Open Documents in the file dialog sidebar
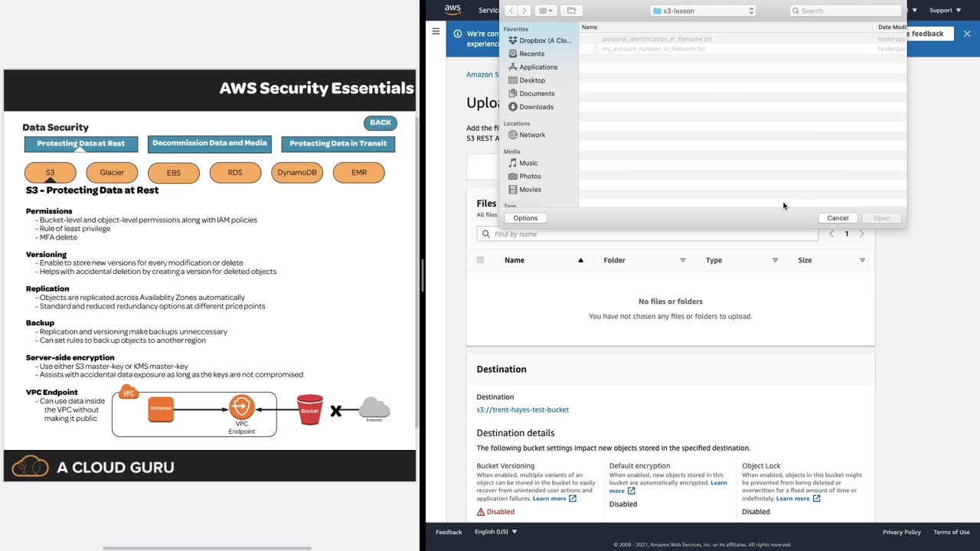This screenshot has width=980, height=551. (x=531, y=93)
